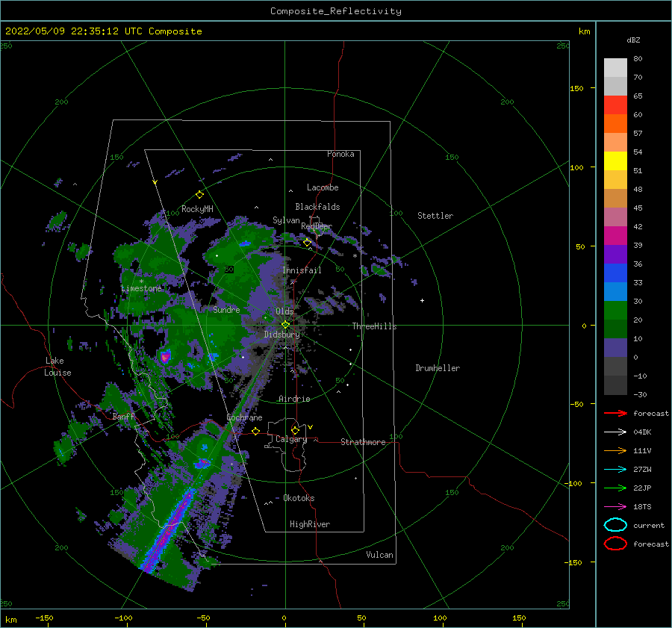Click the Didsbury town label
Screen dimensions: 672x628
pos(281,335)
